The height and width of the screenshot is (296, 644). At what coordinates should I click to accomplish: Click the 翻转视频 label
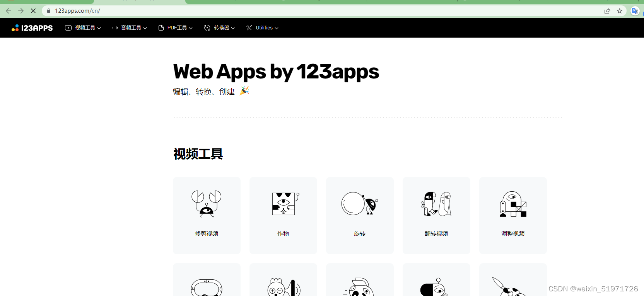click(436, 234)
